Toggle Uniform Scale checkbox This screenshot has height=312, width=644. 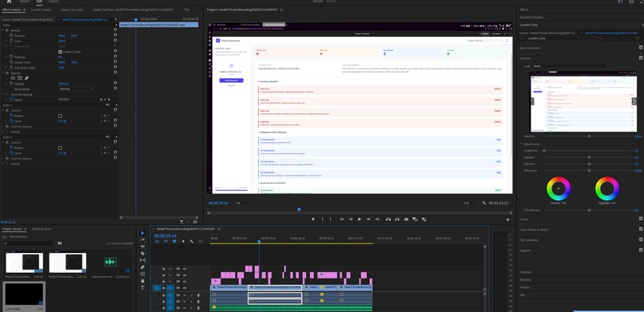pos(61,52)
